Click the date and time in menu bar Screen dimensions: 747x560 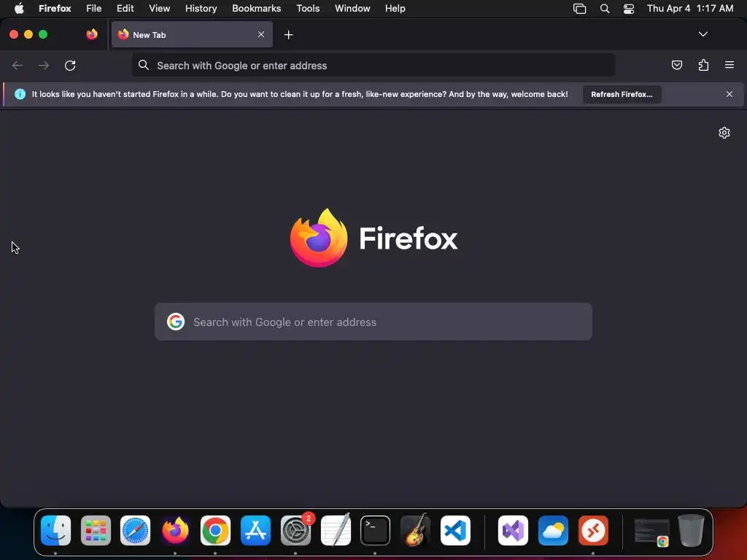point(690,8)
